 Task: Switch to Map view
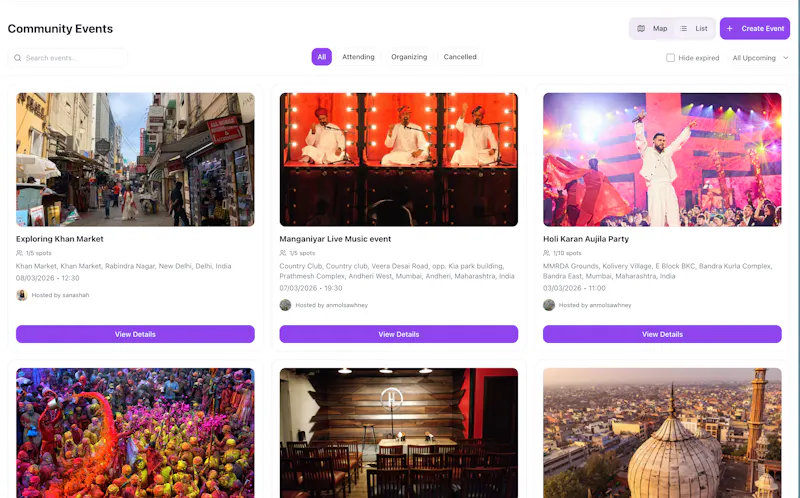(653, 29)
